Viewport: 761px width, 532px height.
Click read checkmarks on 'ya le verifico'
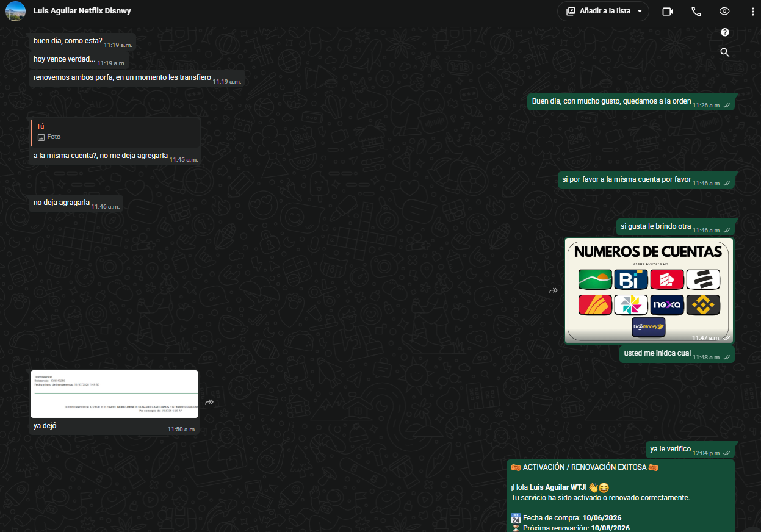tap(727, 453)
